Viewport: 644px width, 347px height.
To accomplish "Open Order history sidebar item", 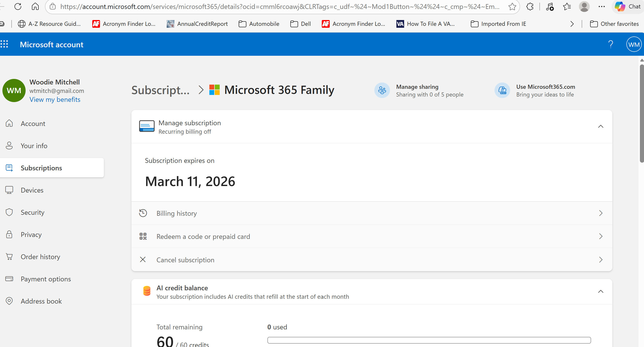I will click(x=52, y=257).
